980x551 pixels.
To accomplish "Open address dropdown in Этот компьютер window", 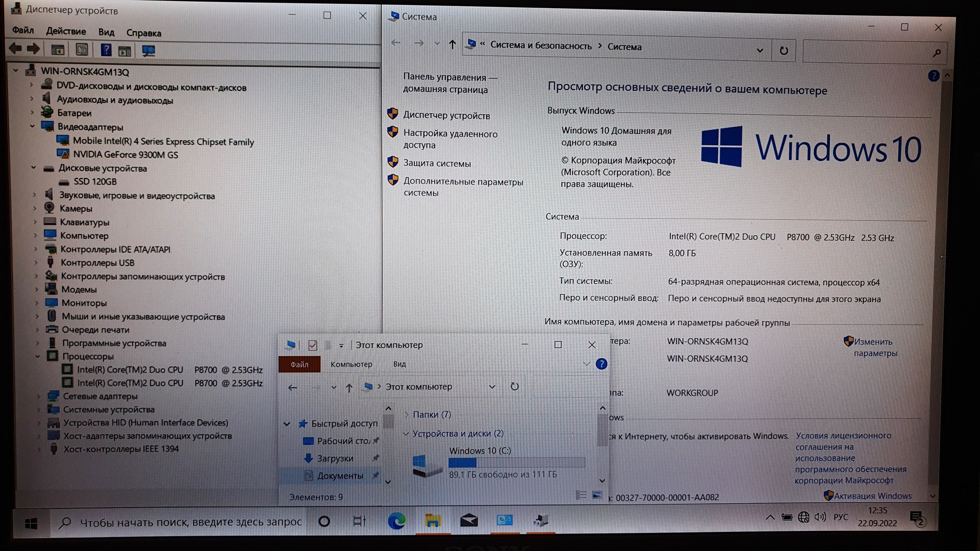I will click(x=492, y=387).
